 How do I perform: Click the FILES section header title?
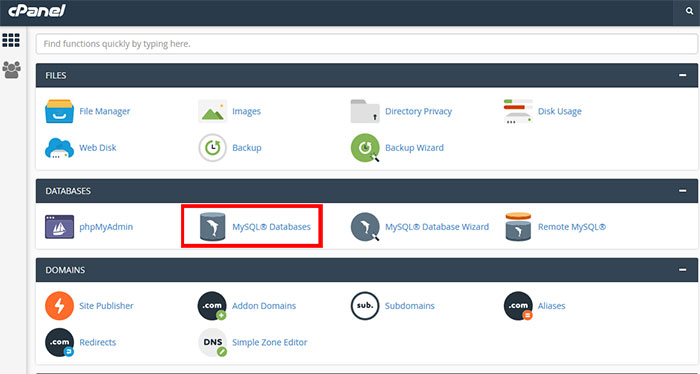coord(56,75)
